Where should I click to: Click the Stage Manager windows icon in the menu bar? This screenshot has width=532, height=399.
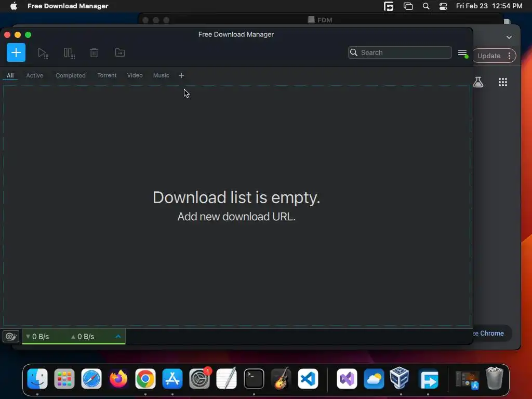click(408, 6)
